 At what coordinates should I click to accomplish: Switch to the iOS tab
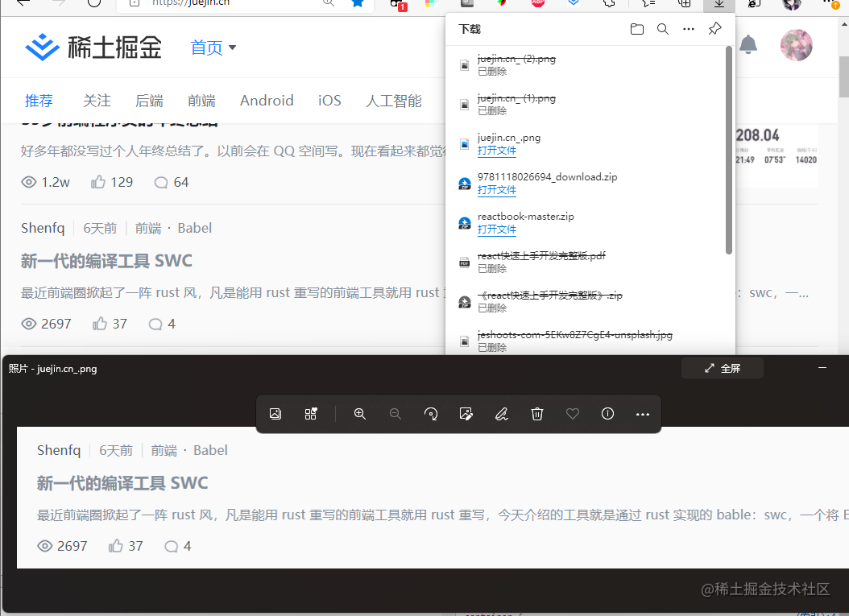point(329,101)
